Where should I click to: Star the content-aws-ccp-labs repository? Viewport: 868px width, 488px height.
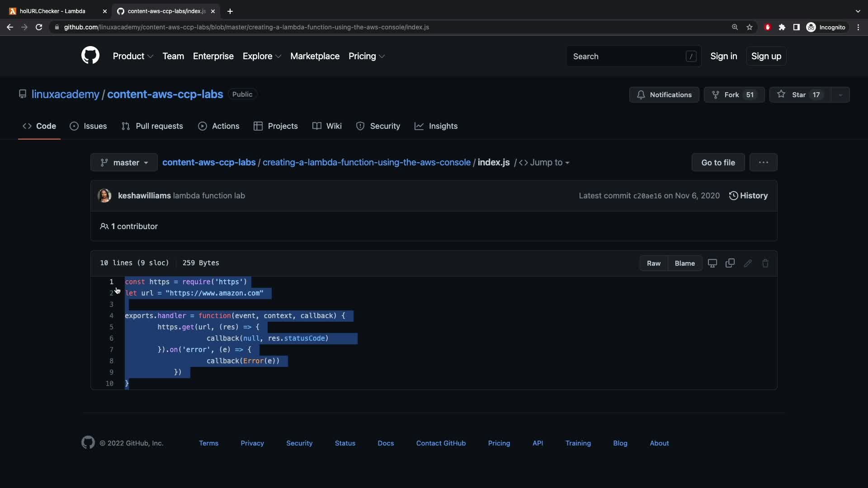pos(799,95)
